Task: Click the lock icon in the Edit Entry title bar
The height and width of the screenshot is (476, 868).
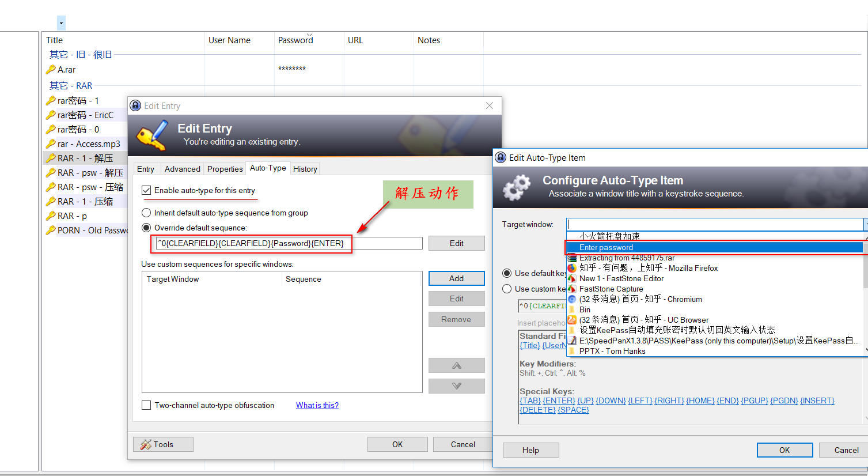Action: click(135, 105)
